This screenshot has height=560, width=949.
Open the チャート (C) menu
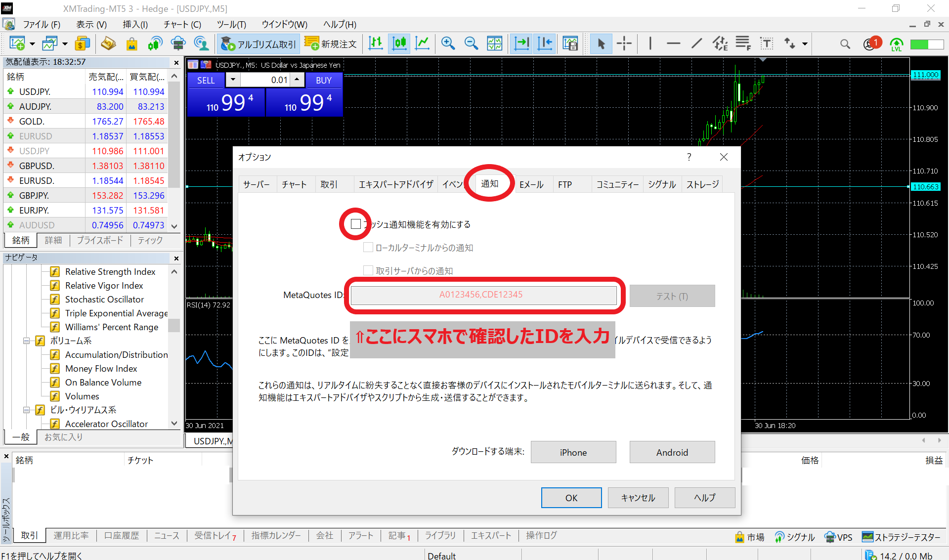182,24
